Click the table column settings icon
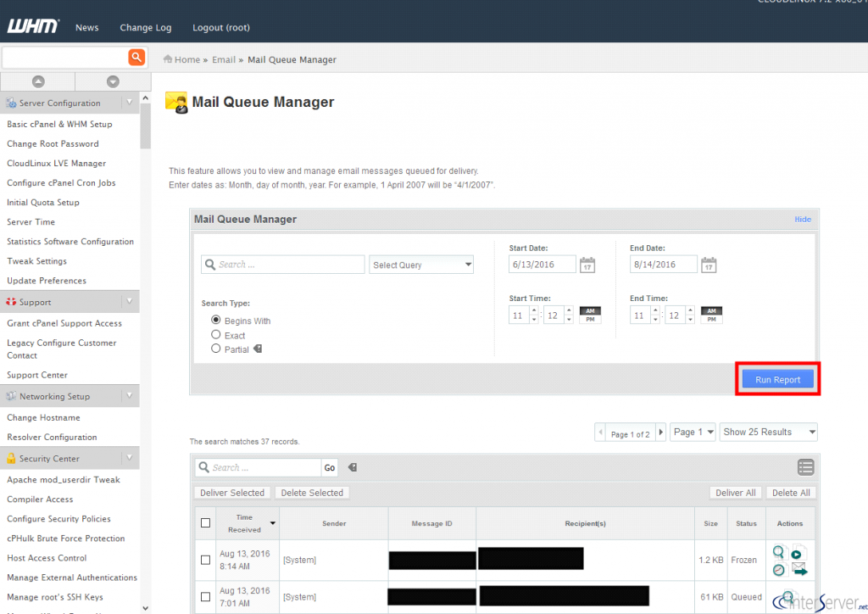This screenshot has width=868, height=614. [x=805, y=467]
